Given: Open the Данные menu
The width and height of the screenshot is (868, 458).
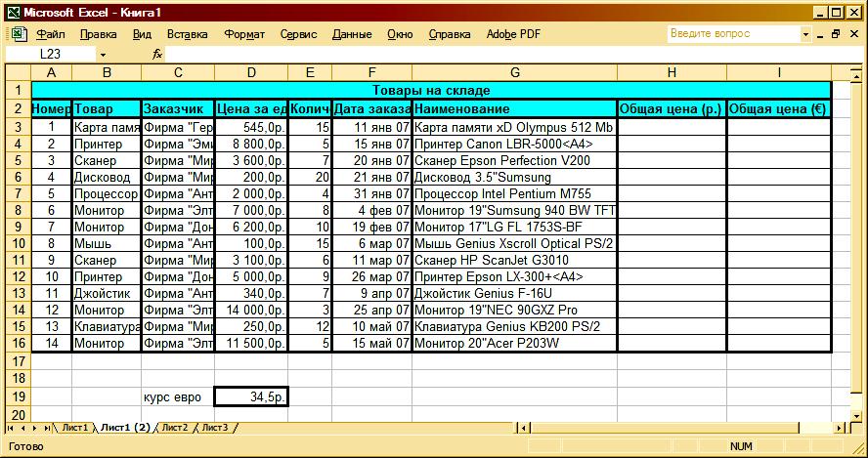Looking at the screenshot, I should click(x=352, y=34).
